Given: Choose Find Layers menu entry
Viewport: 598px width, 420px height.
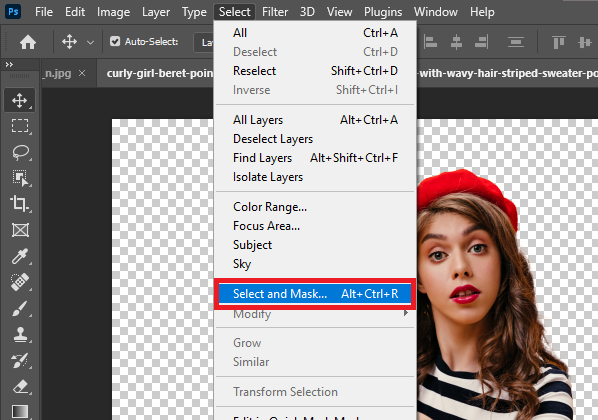Looking at the screenshot, I should [x=315, y=158].
